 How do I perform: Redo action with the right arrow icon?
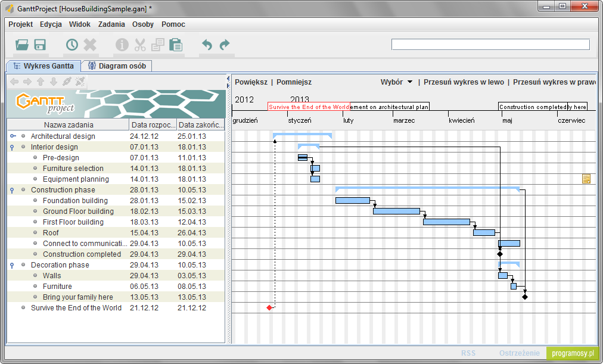tap(225, 45)
